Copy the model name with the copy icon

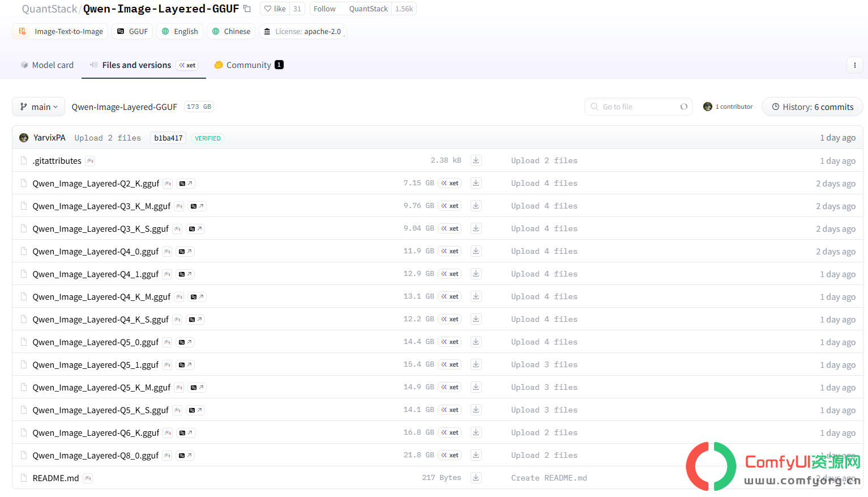[247, 9]
